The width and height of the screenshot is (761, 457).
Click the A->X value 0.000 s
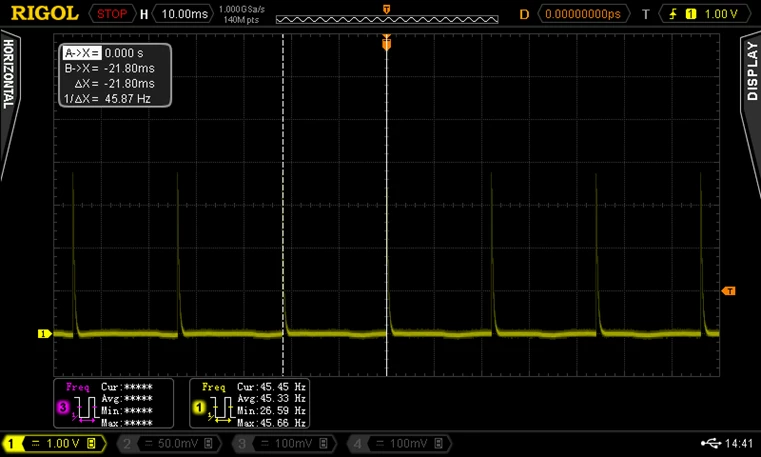pyautogui.click(x=124, y=53)
